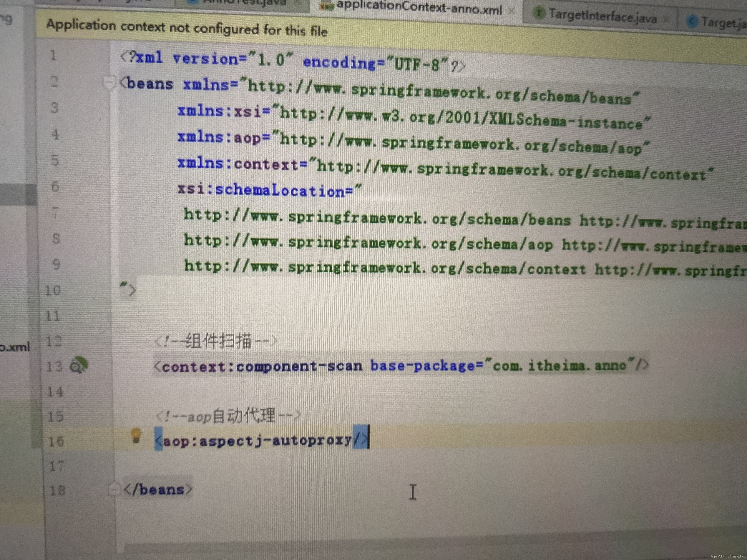The width and height of the screenshot is (747, 560).
Task: Close the applicationContext-anno.xml tab
Action: click(x=511, y=11)
